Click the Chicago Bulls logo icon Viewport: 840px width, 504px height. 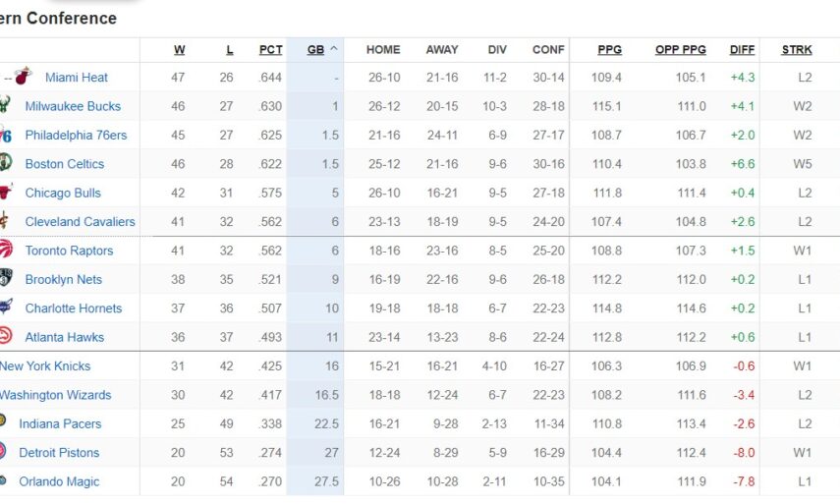click(x=5, y=193)
